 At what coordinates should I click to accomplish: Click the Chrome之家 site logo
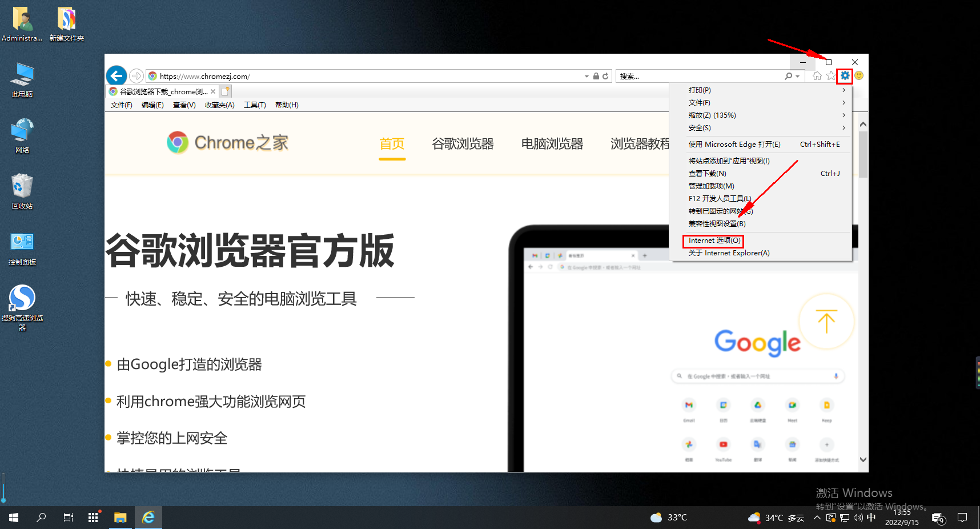227,142
